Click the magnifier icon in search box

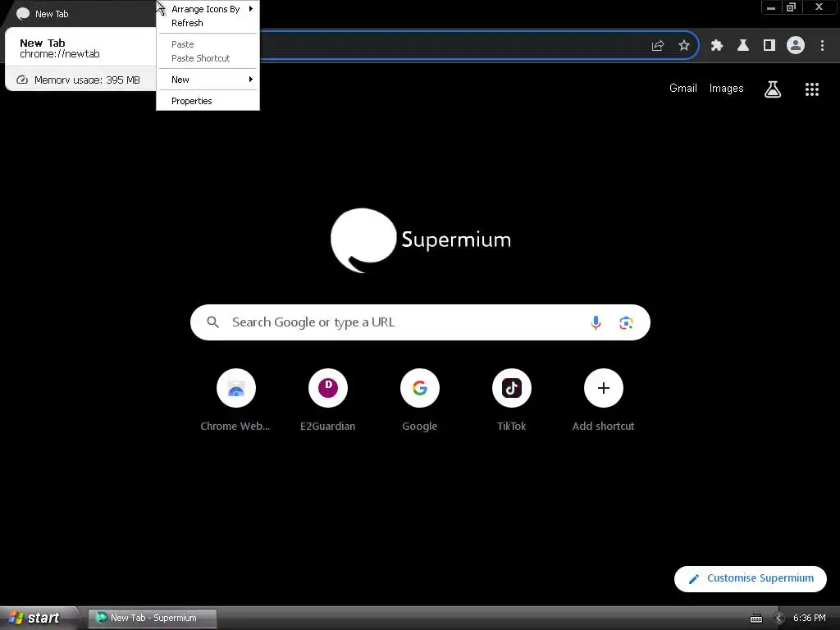click(x=213, y=322)
